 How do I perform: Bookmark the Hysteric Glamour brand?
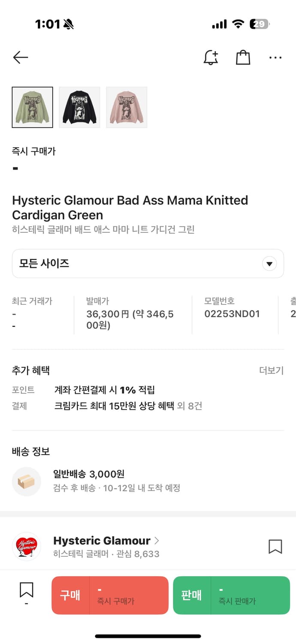point(275,547)
